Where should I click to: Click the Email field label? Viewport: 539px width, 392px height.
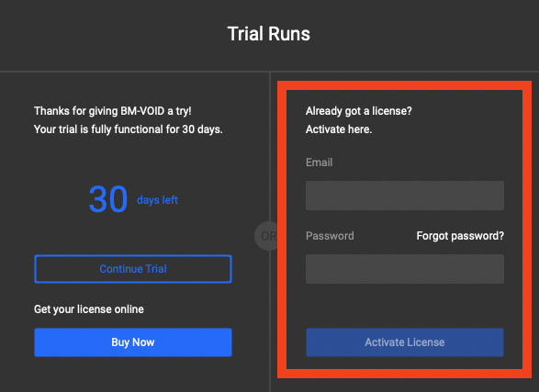pos(319,162)
